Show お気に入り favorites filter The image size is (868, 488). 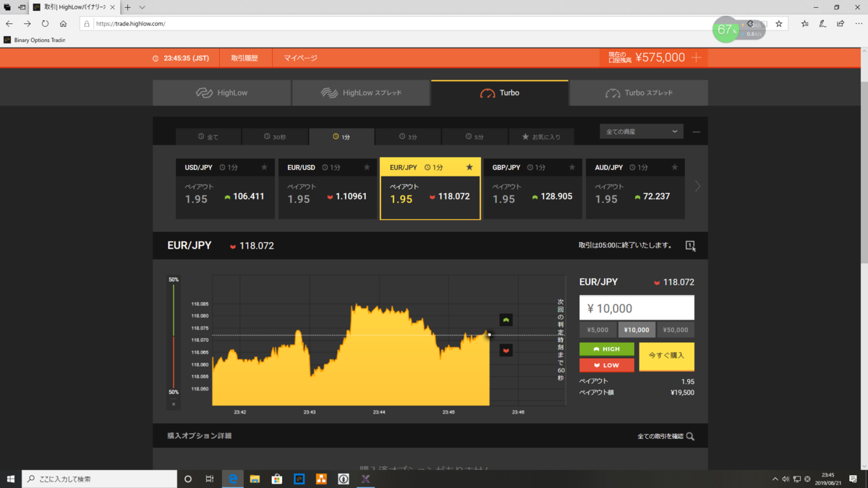[541, 137]
